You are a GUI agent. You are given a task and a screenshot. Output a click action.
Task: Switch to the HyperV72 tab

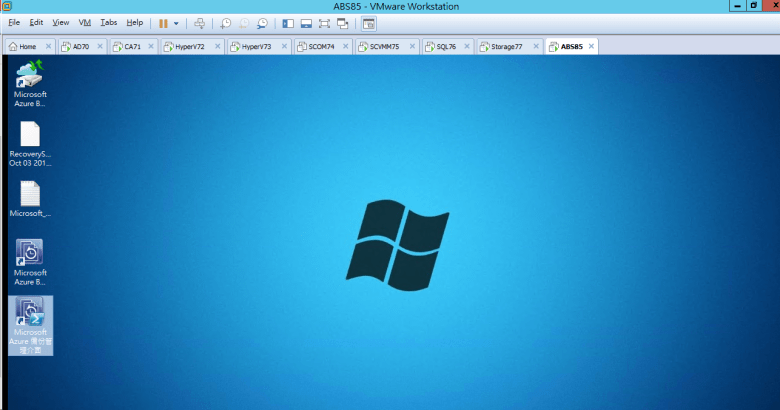point(189,46)
